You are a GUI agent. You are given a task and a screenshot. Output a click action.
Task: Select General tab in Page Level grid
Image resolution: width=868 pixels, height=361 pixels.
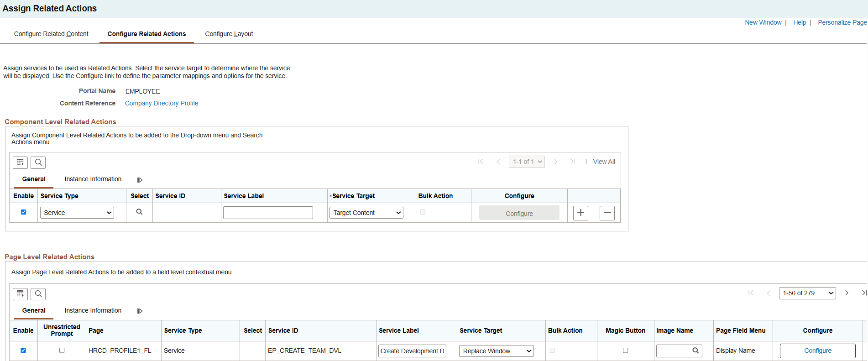coord(34,310)
